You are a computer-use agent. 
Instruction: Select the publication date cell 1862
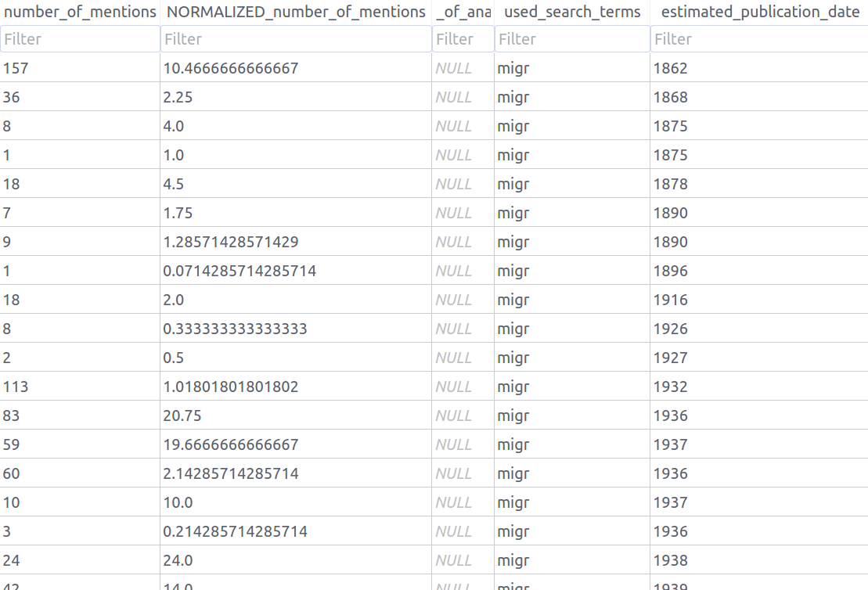tap(759, 68)
